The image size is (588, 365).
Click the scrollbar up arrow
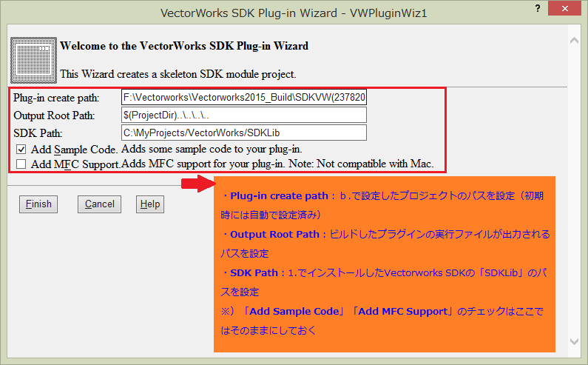coord(574,41)
